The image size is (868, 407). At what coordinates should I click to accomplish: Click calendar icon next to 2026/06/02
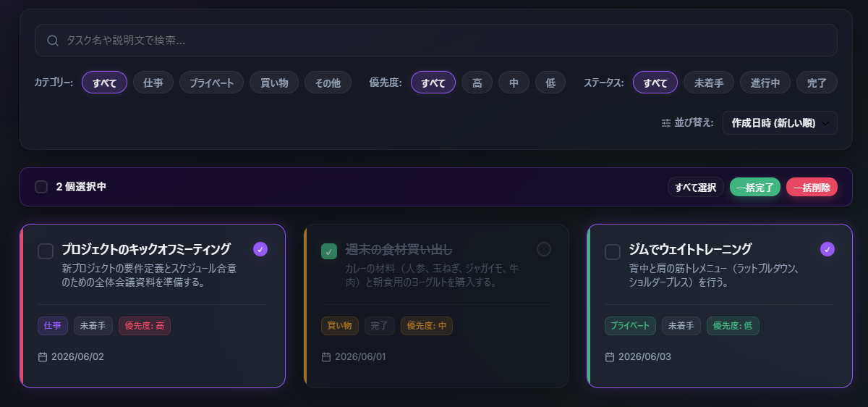(x=43, y=357)
